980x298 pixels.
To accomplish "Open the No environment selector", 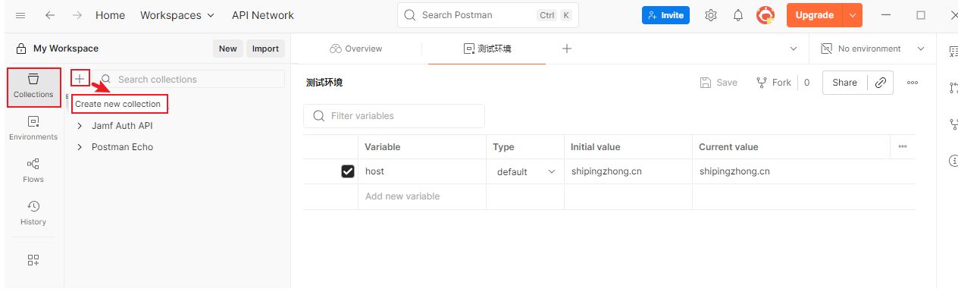I will (x=873, y=49).
